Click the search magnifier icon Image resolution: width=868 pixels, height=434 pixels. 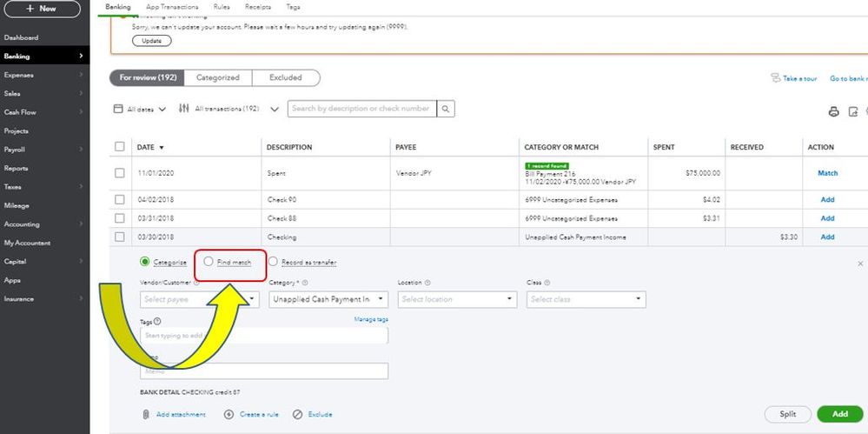(446, 109)
